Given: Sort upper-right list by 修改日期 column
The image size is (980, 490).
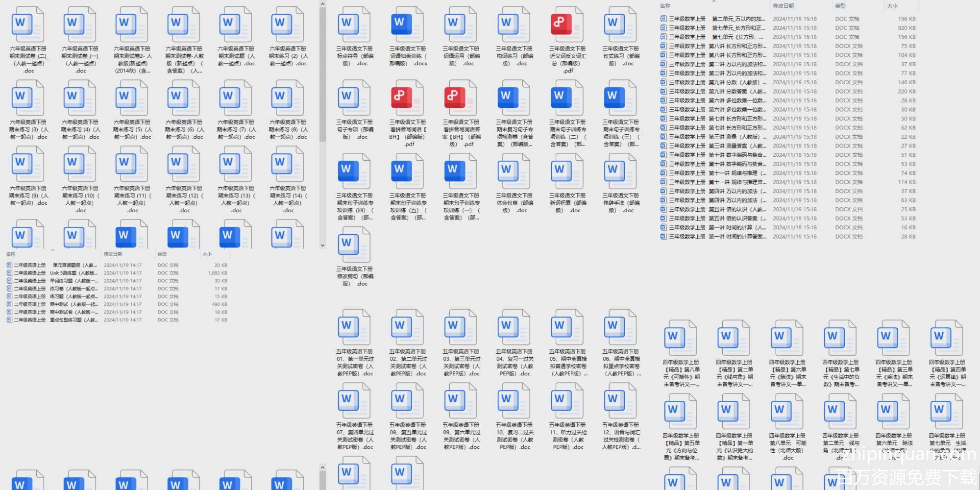Looking at the screenshot, I should click(783, 6).
